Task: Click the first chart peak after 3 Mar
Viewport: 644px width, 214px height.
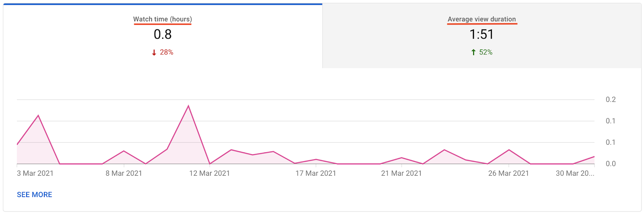Action: coord(38,116)
